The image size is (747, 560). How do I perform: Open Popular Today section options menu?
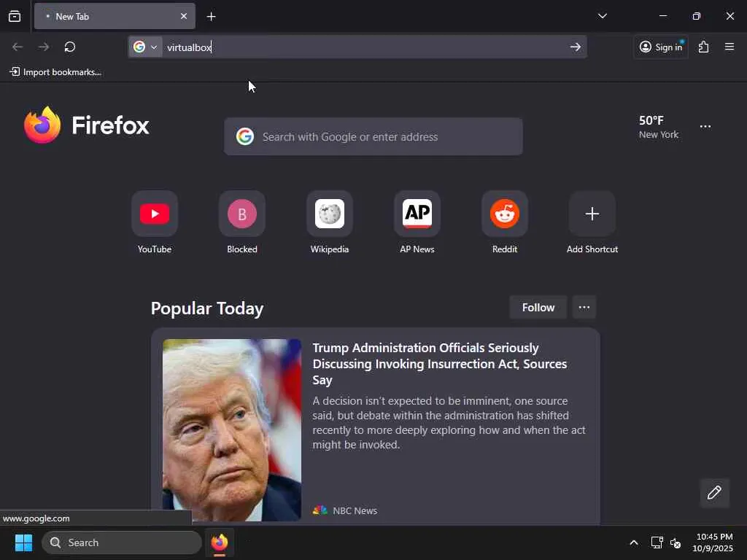[584, 308]
